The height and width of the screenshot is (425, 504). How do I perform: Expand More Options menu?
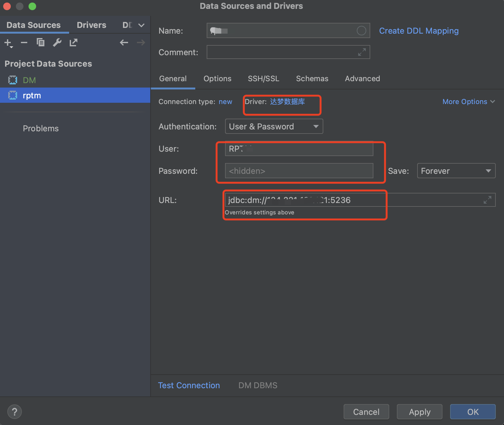coord(468,102)
